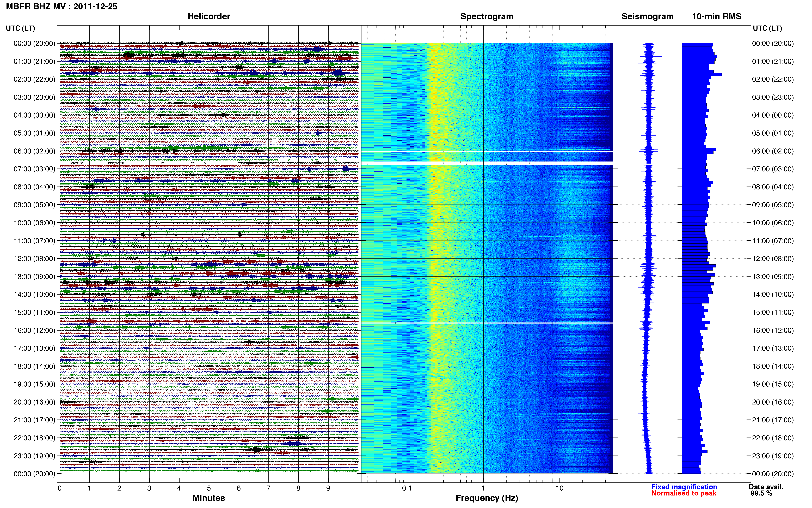Viewport: 812px width, 508px height.
Task: Click Minutes axis tick 3
Action: 149,488
